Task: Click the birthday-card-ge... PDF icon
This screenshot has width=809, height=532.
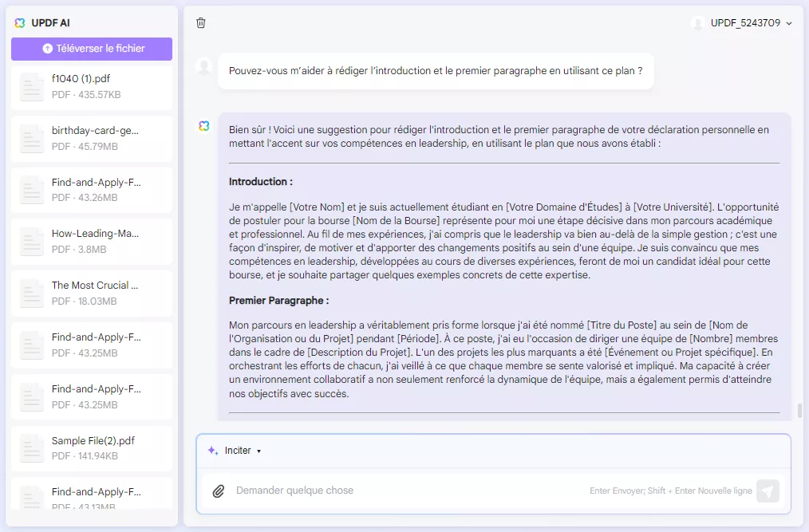Action: tap(31, 138)
